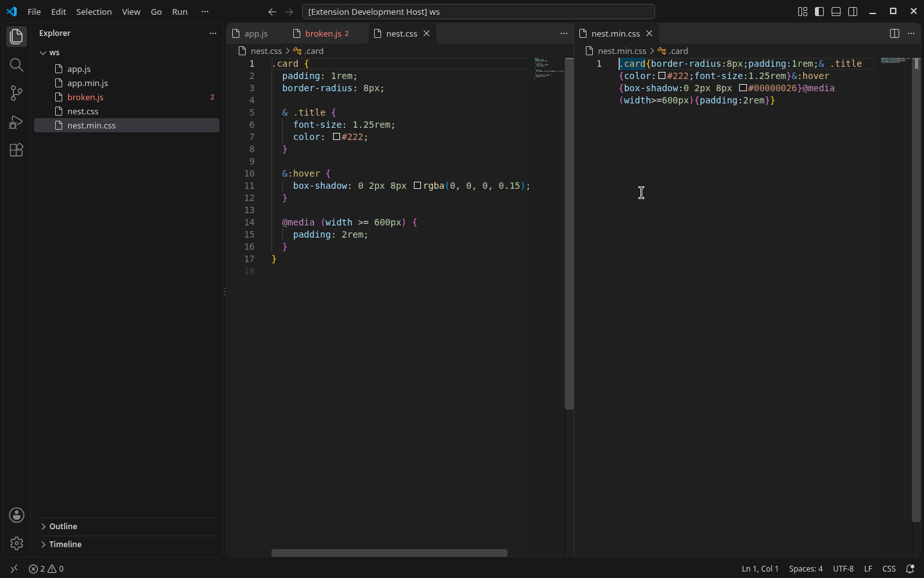Go forward with the navigation arrow
The height and width of the screenshot is (578, 924).
(289, 12)
